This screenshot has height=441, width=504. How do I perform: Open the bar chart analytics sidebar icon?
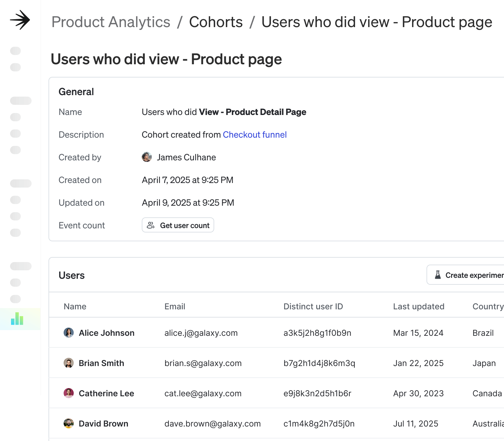(17, 319)
